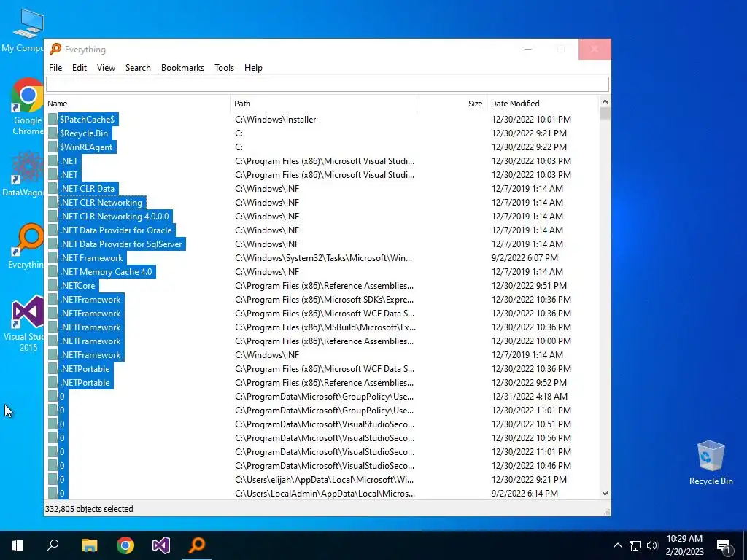
Task: Sort results by Size column header
Action: [452, 104]
